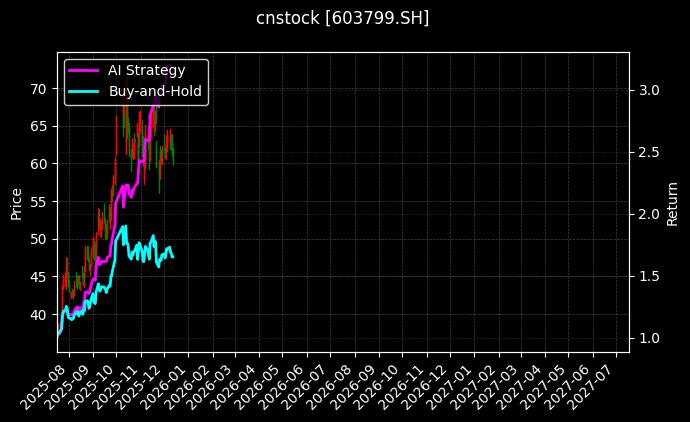The height and width of the screenshot is (422, 690).
Task: Click the 1.0 return tick label
Action: point(650,338)
